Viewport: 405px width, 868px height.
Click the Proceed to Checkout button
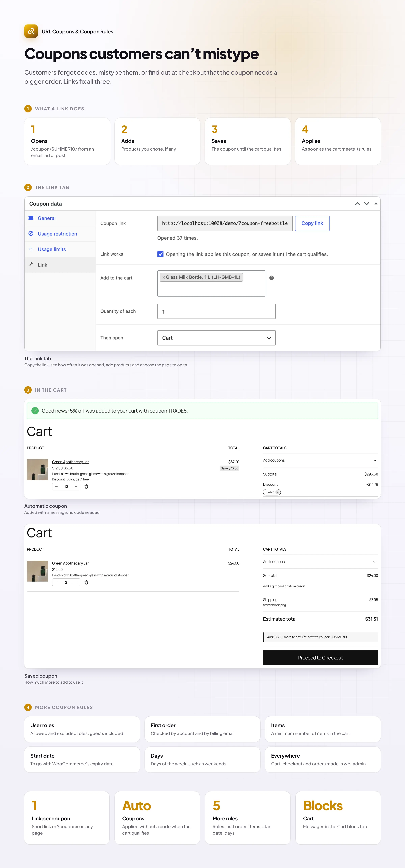pos(320,658)
